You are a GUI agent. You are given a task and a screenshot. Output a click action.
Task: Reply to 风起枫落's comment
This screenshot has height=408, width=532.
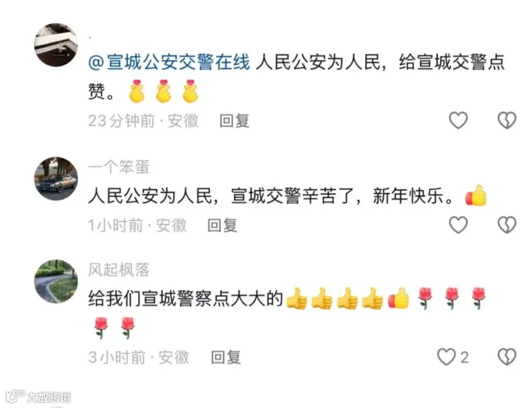tap(226, 358)
